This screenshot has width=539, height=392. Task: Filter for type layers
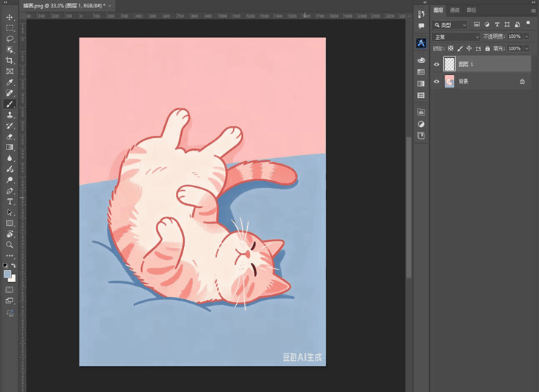coord(497,24)
